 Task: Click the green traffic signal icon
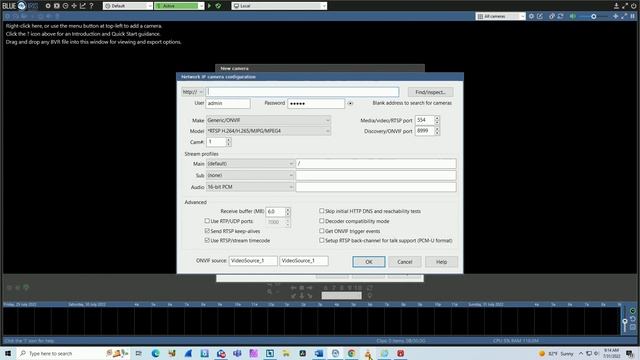pos(218,6)
